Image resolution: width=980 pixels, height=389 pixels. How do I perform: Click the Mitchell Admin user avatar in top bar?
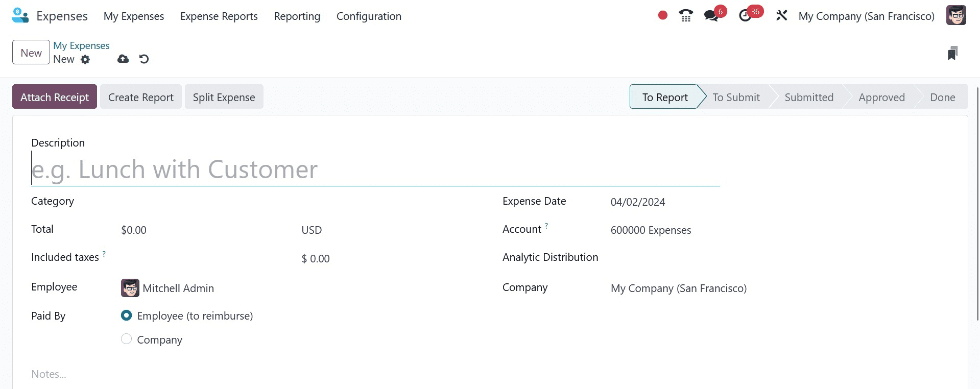point(956,15)
